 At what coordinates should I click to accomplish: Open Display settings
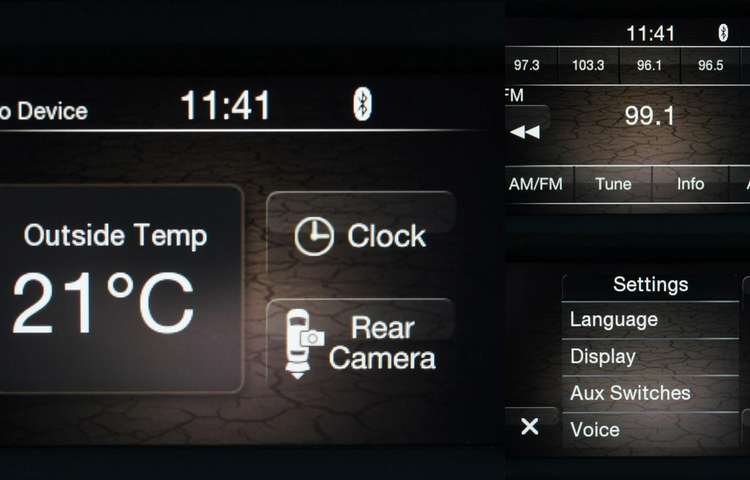(x=651, y=357)
